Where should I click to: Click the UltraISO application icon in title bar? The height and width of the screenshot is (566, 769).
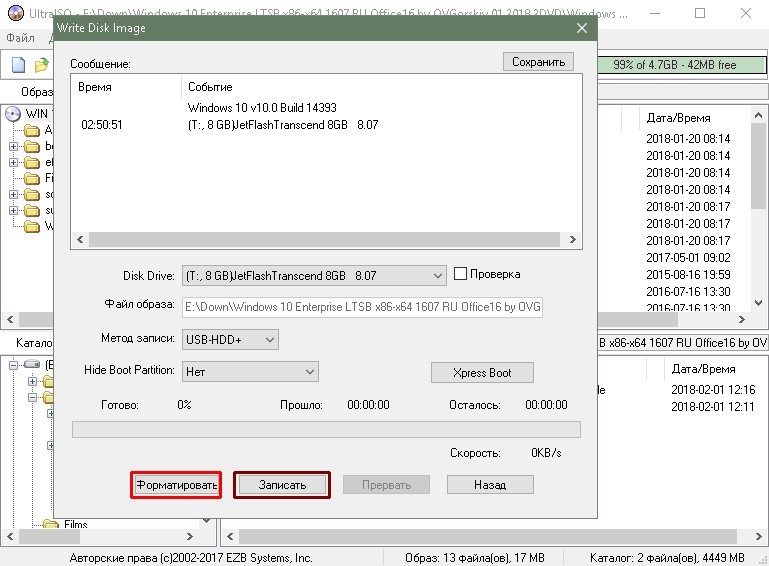(x=16, y=13)
